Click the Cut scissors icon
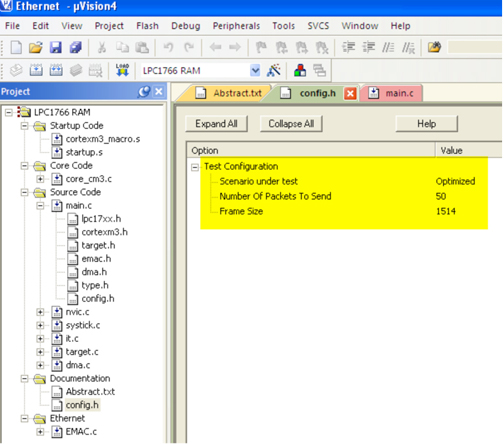The height and width of the screenshot is (444, 504). click(x=102, y=47)
